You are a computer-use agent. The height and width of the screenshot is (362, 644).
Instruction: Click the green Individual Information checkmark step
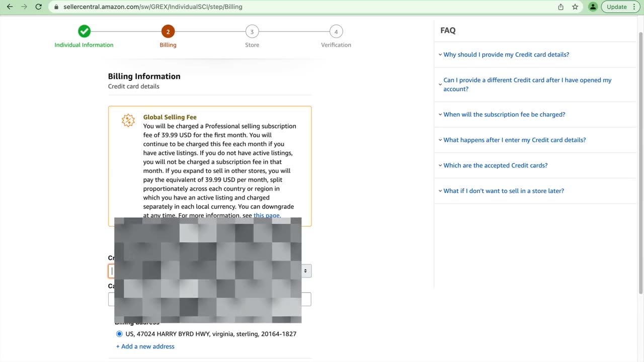[84, 31]
